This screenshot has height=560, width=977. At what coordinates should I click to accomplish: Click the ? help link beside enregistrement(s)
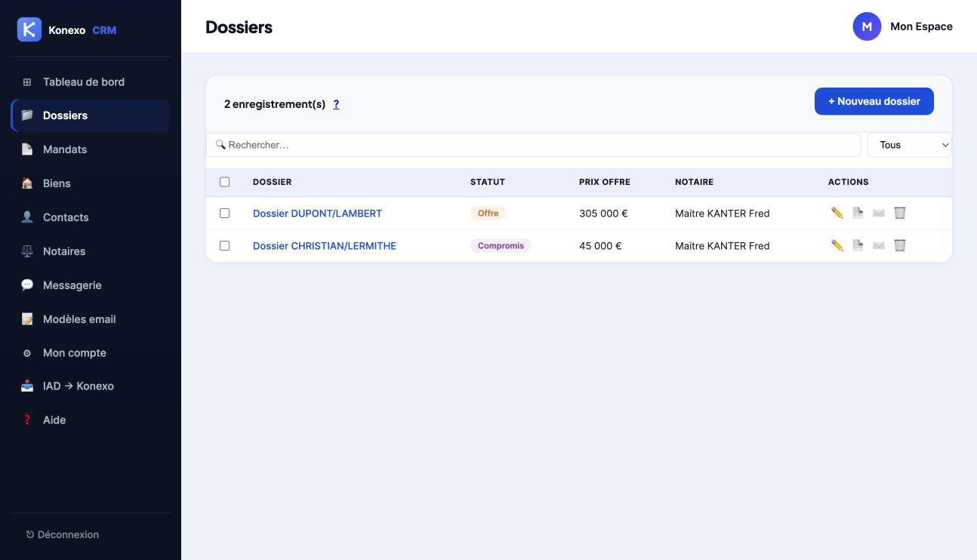pyautogui.click(x=336, y=104)
